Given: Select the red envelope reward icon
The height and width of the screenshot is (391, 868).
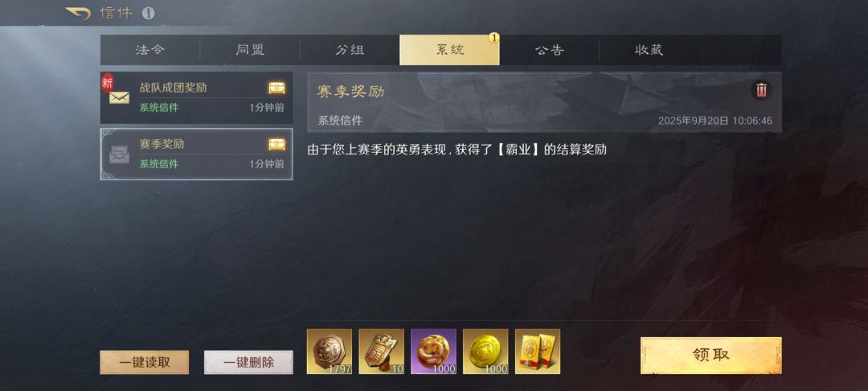Looking at the screenshot, I should tap(538, 352).
